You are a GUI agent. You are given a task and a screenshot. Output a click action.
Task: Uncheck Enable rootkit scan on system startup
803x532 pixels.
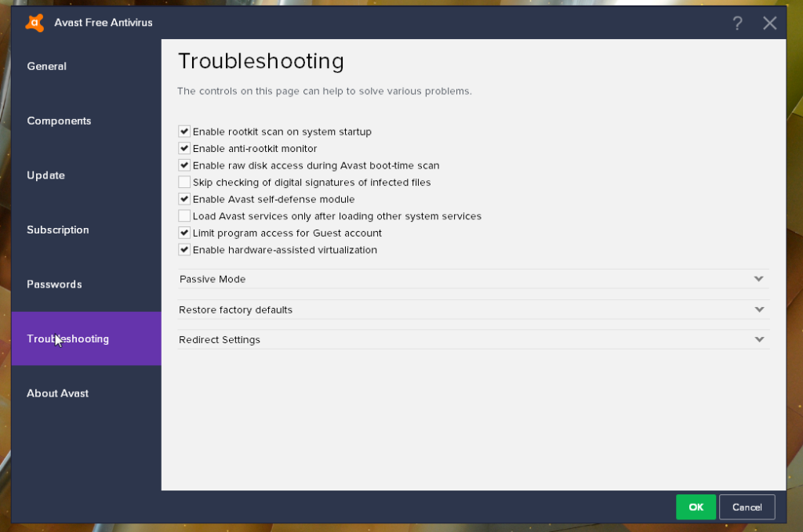[x=184, y=132]
